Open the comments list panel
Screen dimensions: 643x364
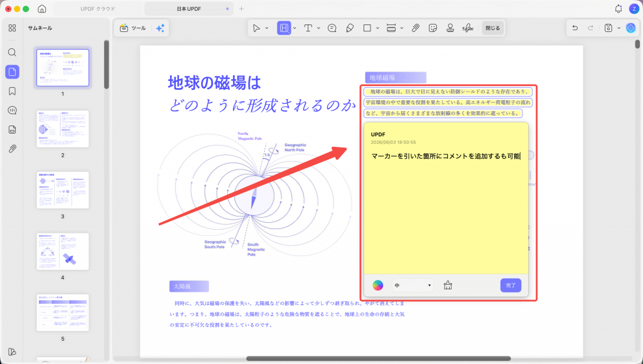[13, 110]
